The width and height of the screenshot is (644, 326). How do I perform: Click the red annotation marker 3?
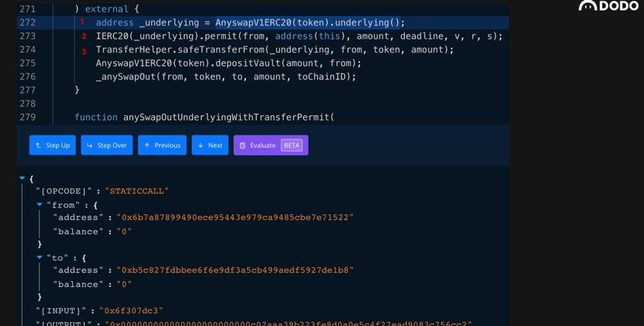tap(84, 52)
